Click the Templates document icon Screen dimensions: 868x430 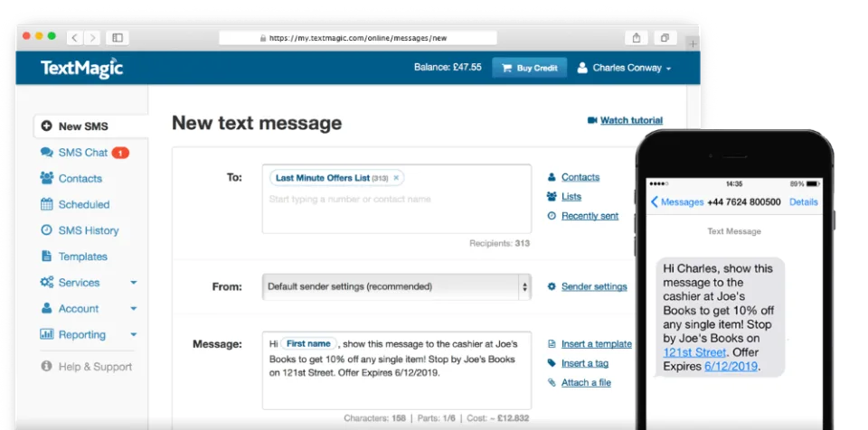point(46,256)
